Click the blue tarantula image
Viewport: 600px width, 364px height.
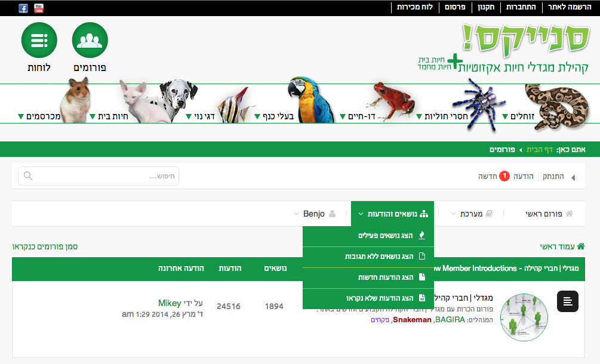(x=478, y=105)
